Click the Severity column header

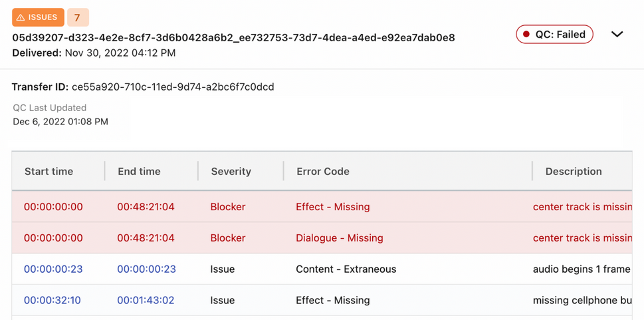coord(231,172)
